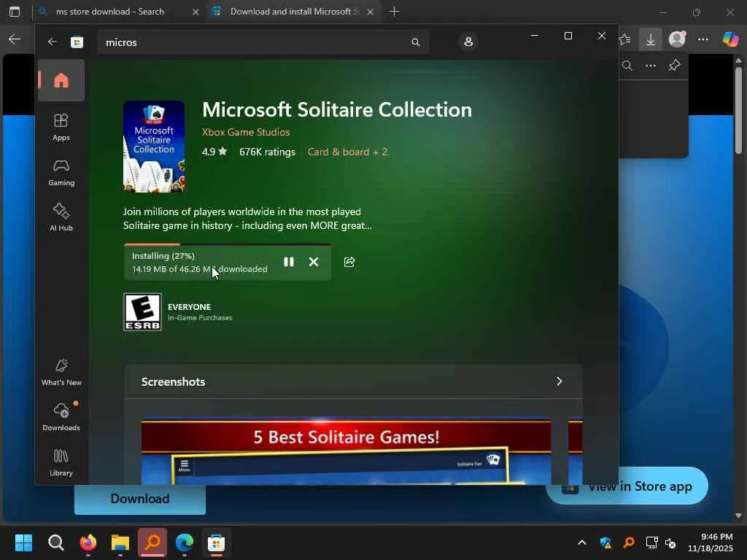Click the Solitaire Collection app tile image
This screenshot has height=560, width=747.
(x=154, y=147)
